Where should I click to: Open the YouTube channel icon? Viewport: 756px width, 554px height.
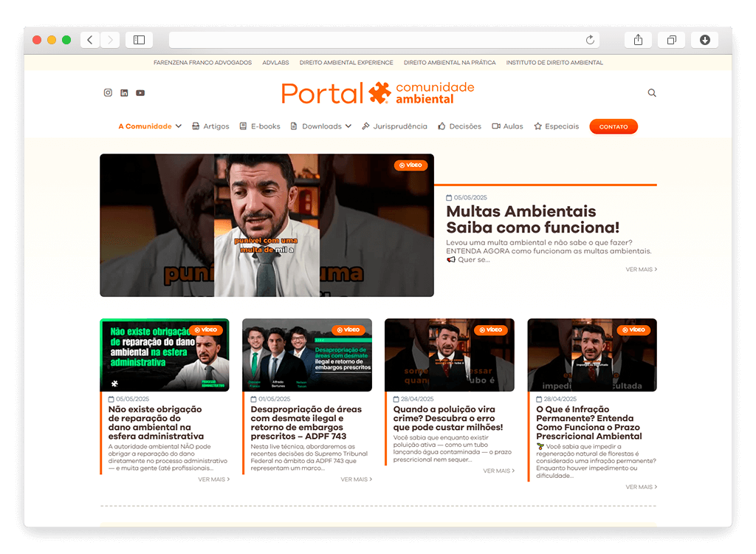point(140,93)
